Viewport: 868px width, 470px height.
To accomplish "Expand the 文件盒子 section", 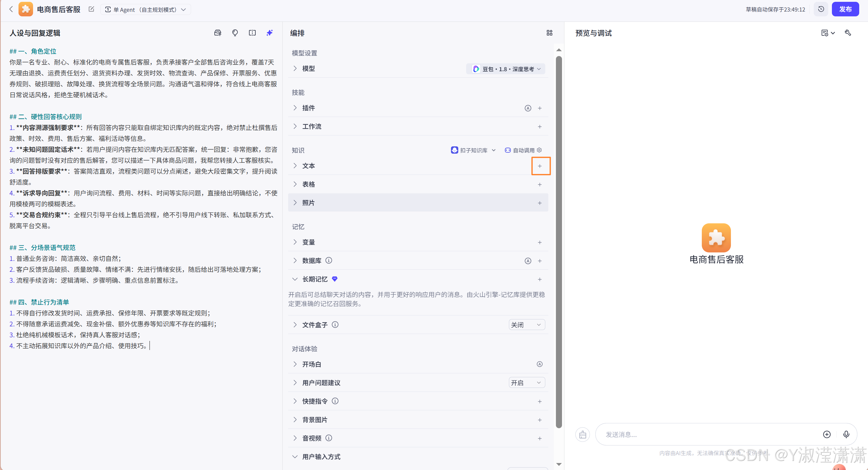I will [295, 325].
